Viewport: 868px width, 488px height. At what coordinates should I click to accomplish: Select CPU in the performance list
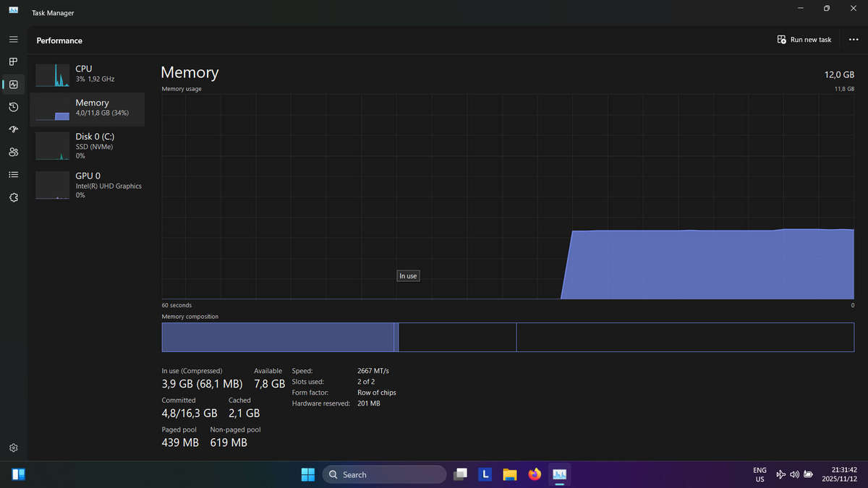coord(87,74)
